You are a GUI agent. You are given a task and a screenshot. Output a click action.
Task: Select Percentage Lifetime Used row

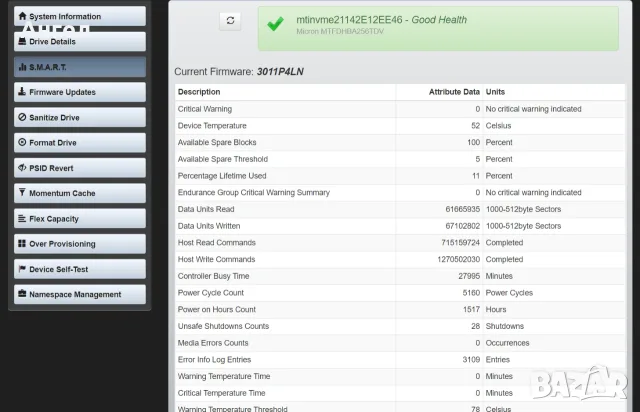click(400, 176)
